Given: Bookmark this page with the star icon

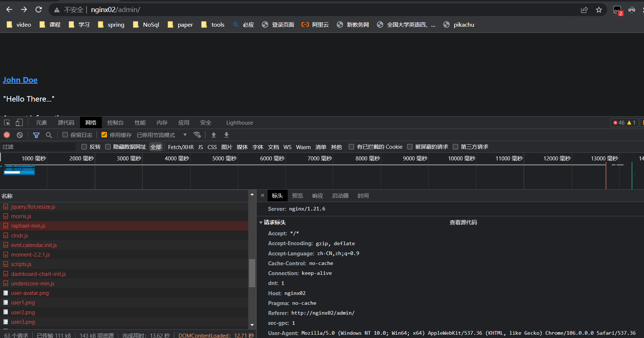Looking at the screenshot, I should (x=599, y=10).
